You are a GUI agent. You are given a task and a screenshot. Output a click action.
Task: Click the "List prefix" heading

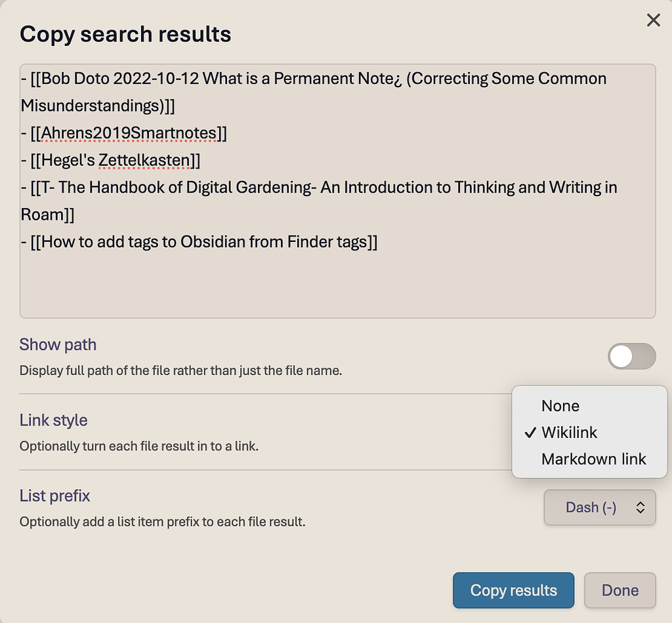pos(54,496)
